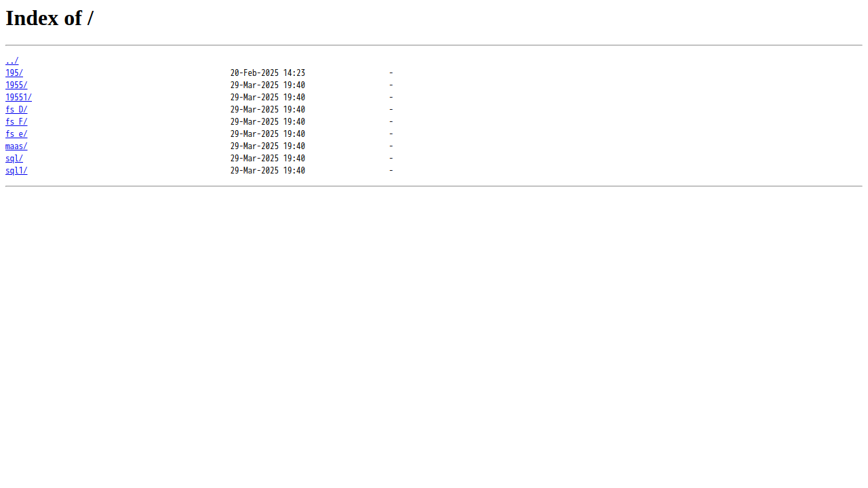Screen dimensions: 868x488
Task: Open the sql/ directory link
Action: (14, 159)
